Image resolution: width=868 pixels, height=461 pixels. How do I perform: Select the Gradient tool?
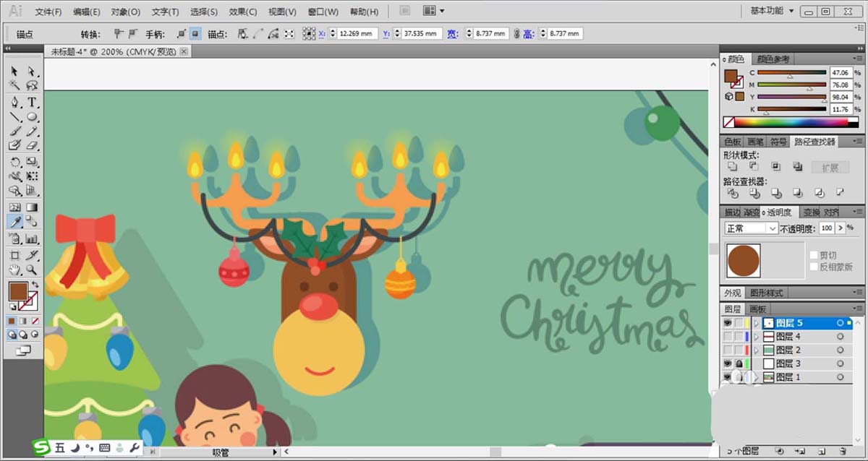(32, 207)
